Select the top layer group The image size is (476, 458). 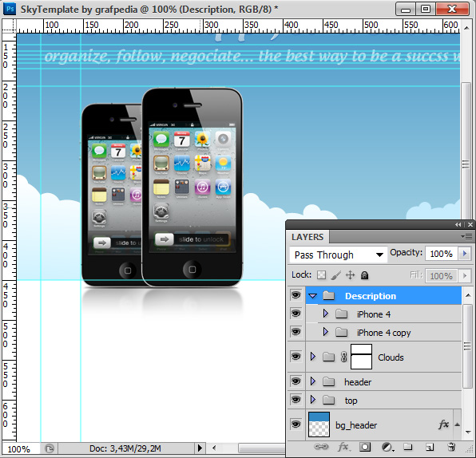383,401
